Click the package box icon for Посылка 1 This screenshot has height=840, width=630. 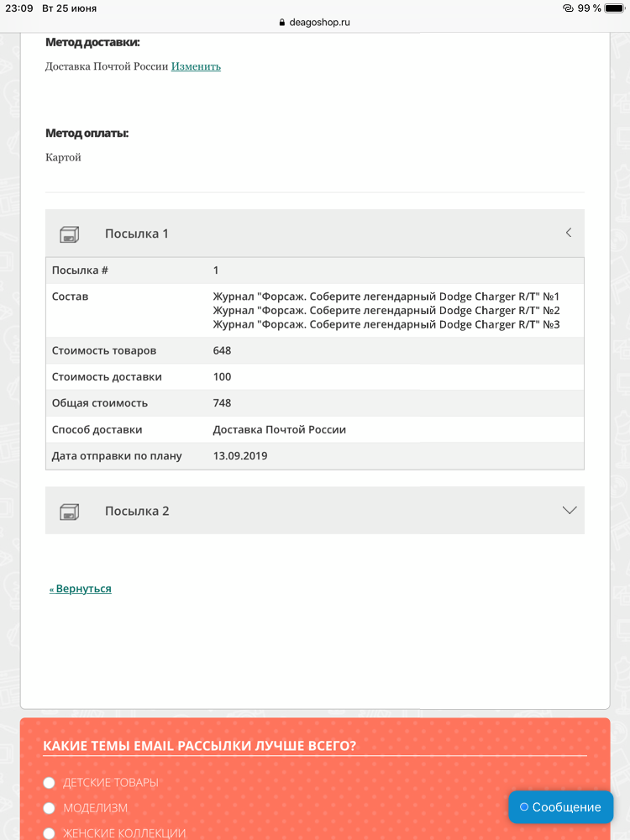(x=69, y=234)
